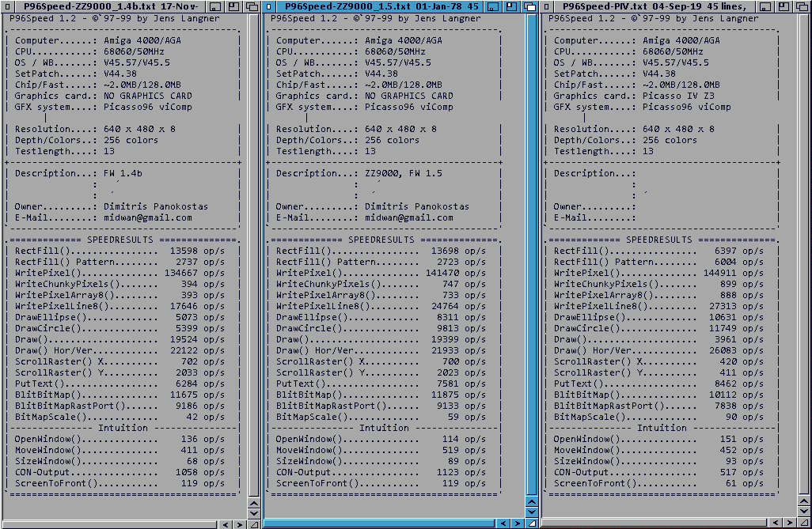This screenshot has width=812, height=529.
Task: Iconify the P96Speed-ZZ9000_1.5.txt window
Action: click(492, 7)
